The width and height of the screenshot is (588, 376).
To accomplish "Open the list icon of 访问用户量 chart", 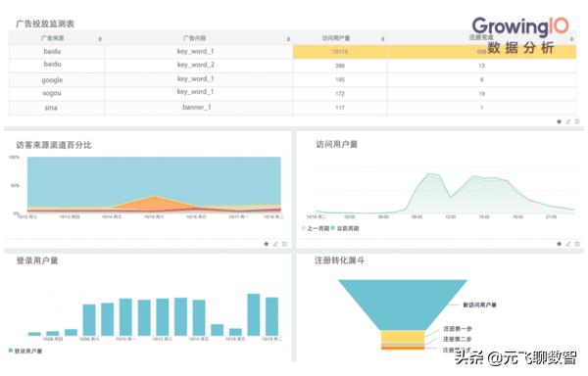I will (577, 244).
